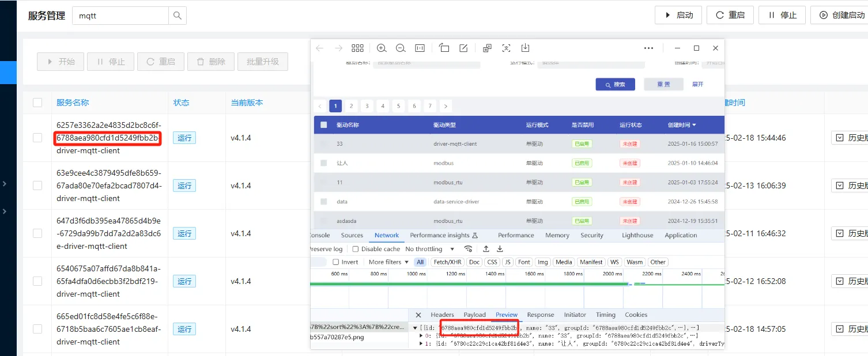Click the blue 搜索 button

(x=615, y=85)
